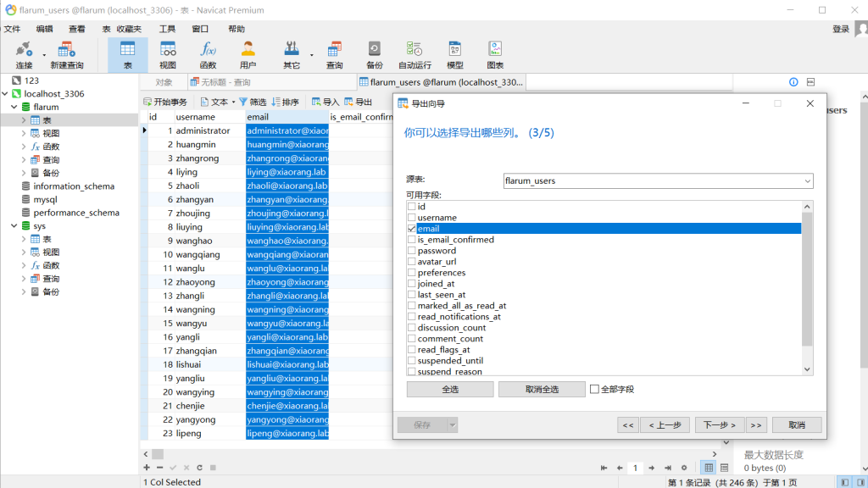
Task: Open the 源表 flarum_users dropdown
Action: [x=807, y=181]
